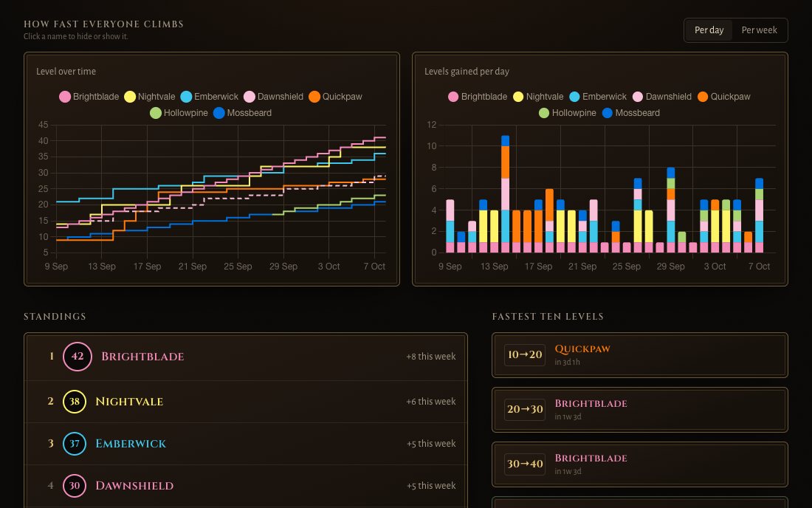Viewport: 812px width, 508px height.
Task: Hide Hollowpine in Level over time legend
Action: [x=179, y=113]
